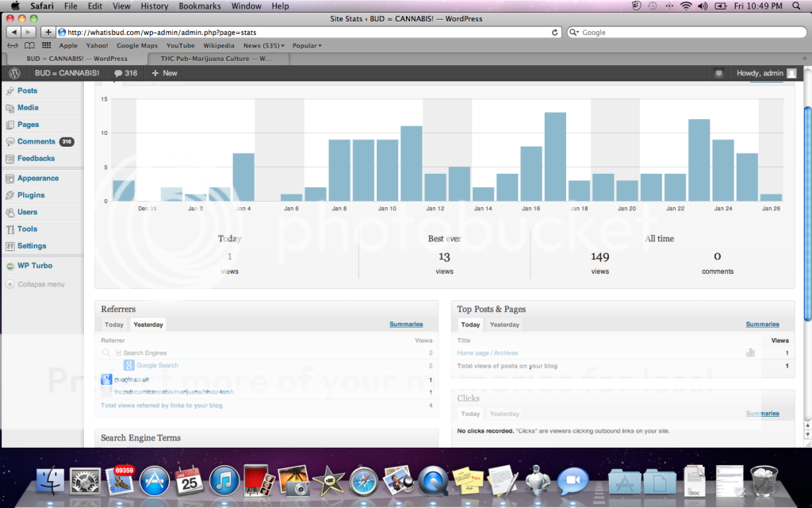Open Mail with 69359 badge
The width and height of the screenshot is (812, 508).
120,480
